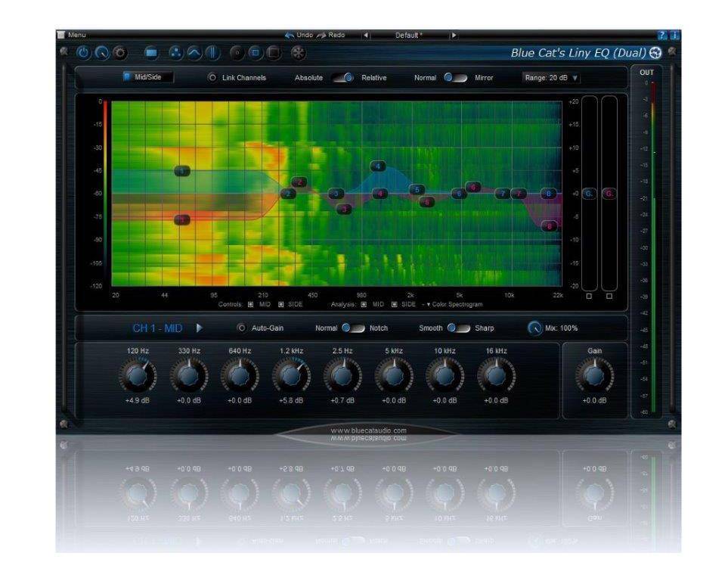This screenshot has width=728, height=581.
Task: Toggle the plugin power bypass icon
Action: point(83,53)
